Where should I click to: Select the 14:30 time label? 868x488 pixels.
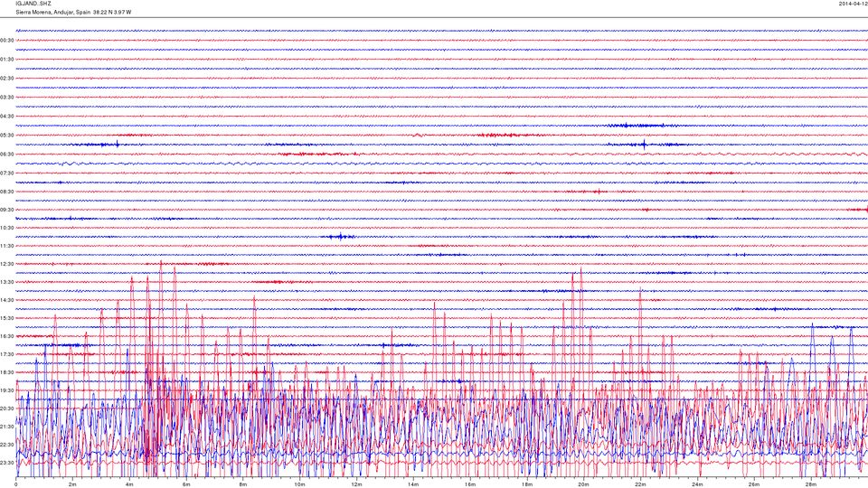pyautogui.click(x=7, y=300)
